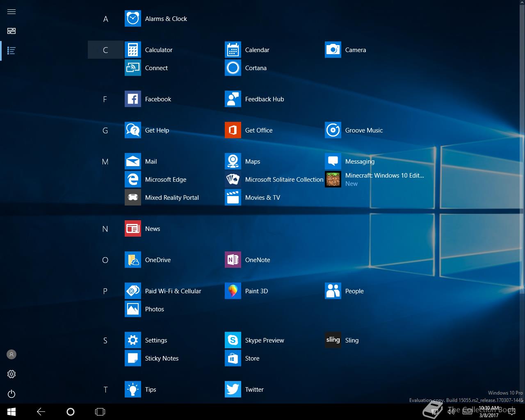This screenshot has height=420, width=525.
Task: Open Microsoft Solitaire Collection icon
Action: coord(233,179)
